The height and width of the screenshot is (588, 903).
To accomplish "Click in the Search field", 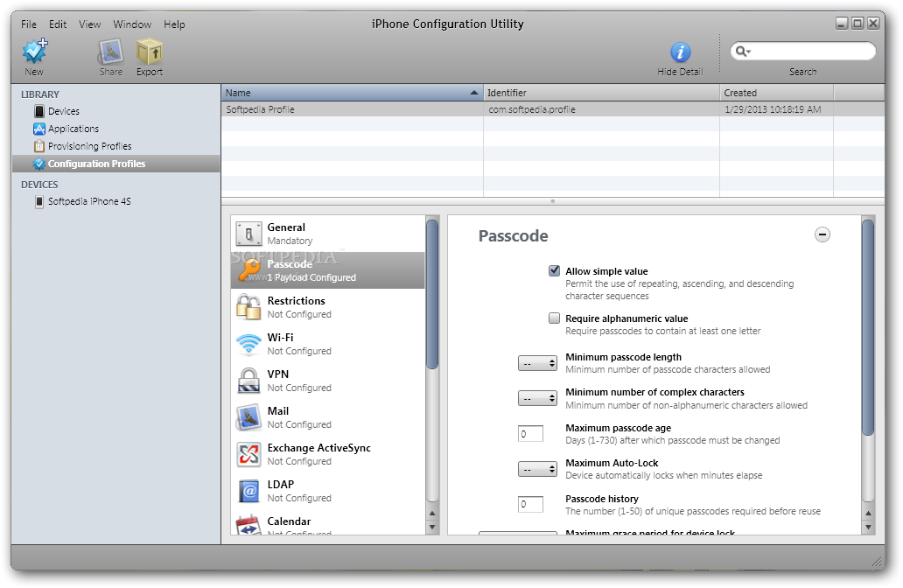I will [x=802, y=52].
